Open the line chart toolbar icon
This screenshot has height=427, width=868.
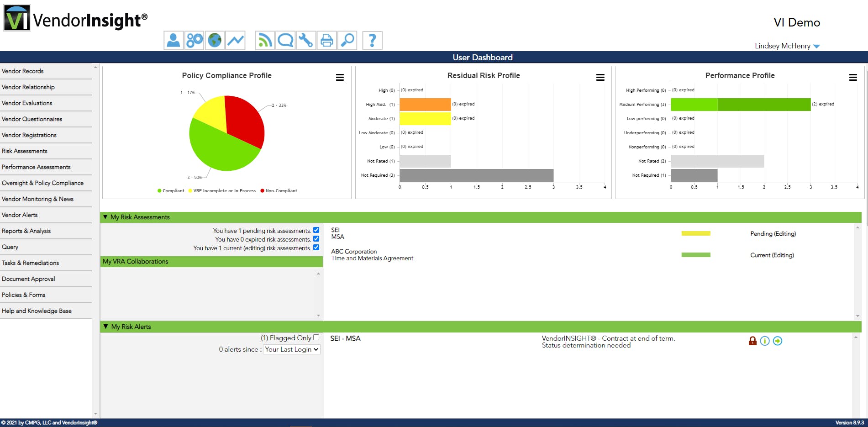(236, 40)
